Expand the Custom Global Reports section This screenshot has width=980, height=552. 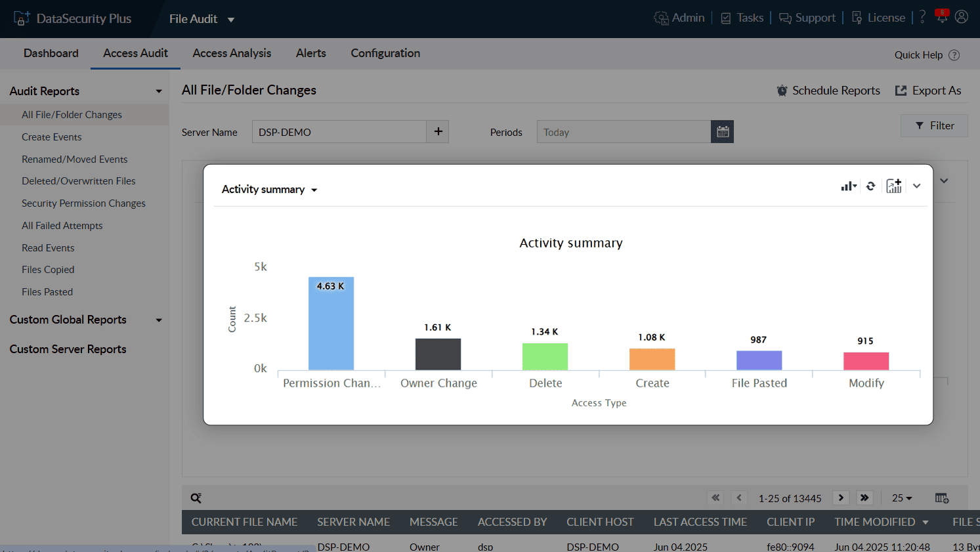point(159,320)
